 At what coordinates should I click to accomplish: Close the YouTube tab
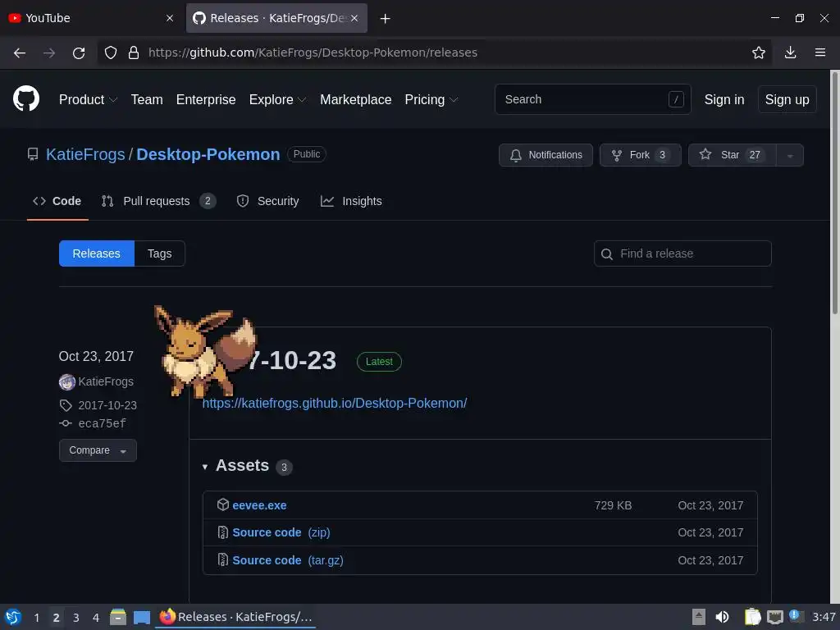click(x=170, y=18)
